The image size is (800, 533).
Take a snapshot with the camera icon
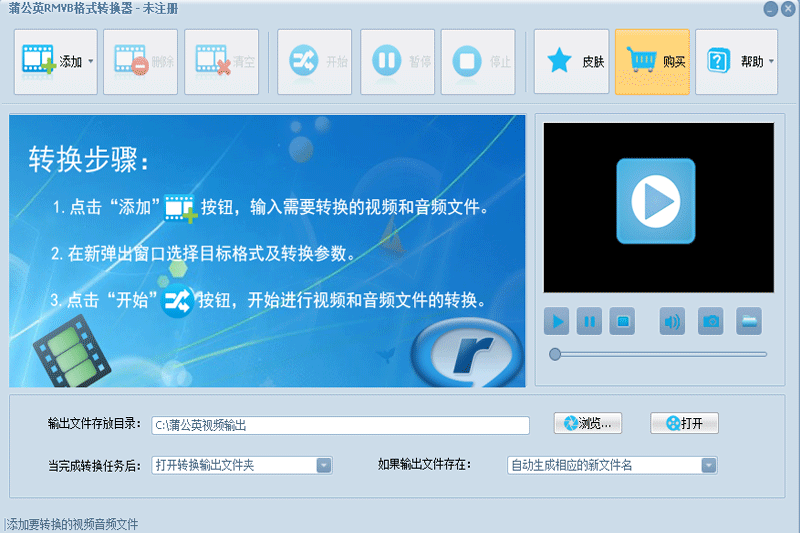point(711,321)
